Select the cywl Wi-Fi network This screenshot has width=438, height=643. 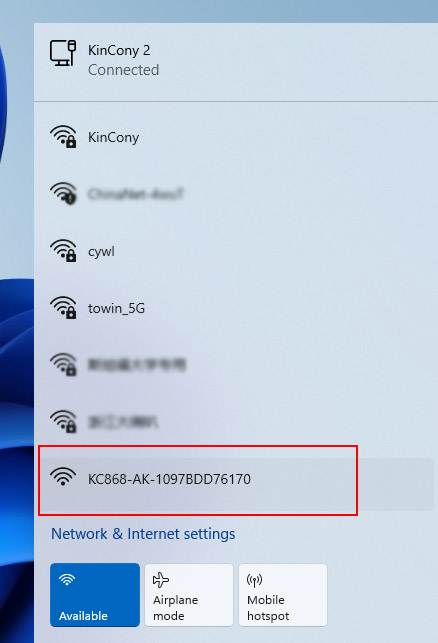(236, 251)
